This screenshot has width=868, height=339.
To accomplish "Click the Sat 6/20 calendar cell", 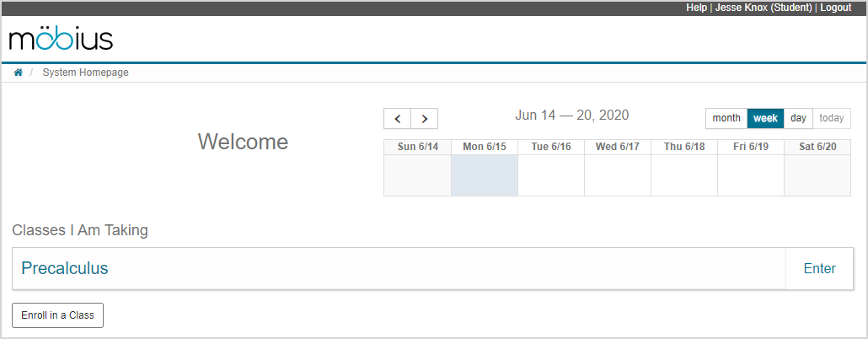I will (817, 175).
